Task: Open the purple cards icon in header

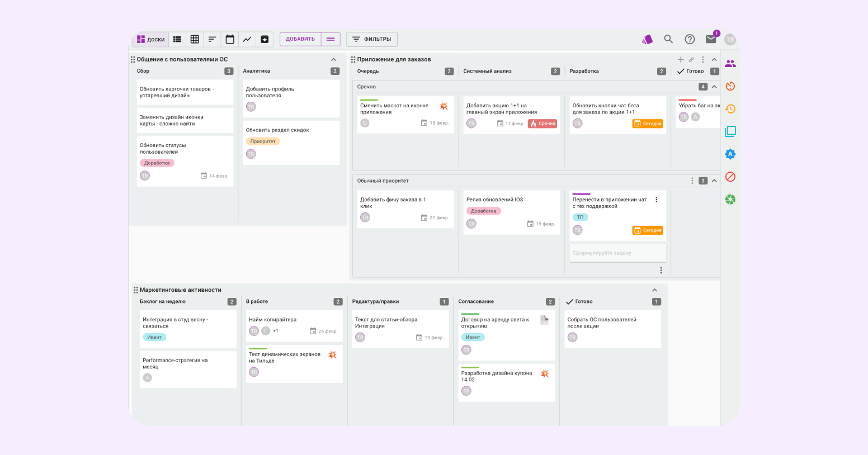Action: click(x=647, y=39)
